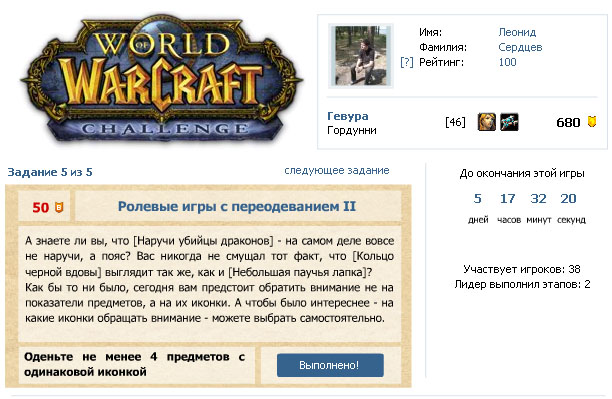Click the World of Warcraft Challenge logo
The height and width of the screenshot is (399, 612).
click(x=161, y=79)
